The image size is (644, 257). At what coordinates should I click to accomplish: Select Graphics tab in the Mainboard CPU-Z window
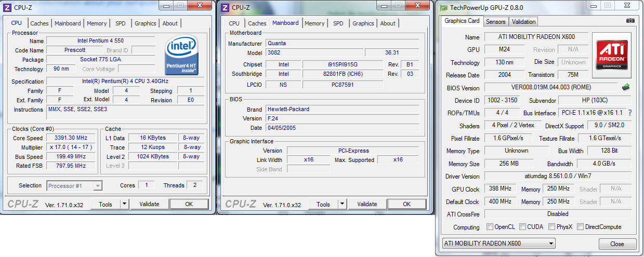[363, 23]
